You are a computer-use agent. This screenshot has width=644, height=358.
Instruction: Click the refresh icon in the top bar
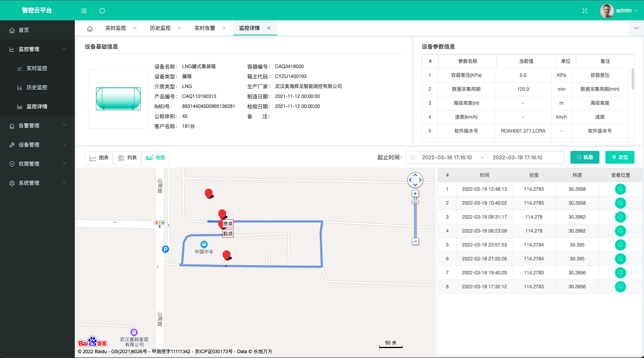coord(102,11)
